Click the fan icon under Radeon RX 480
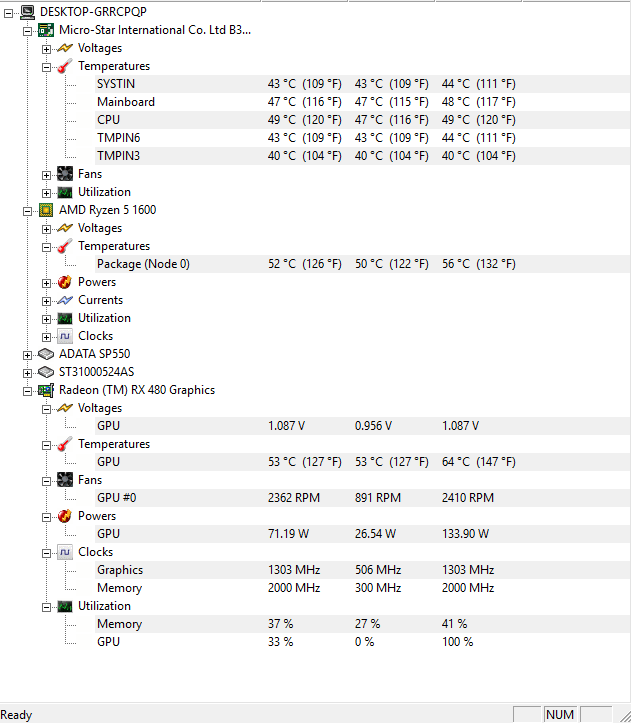The width and height of the screenshot is (631, 723). [x=65, y=480]
